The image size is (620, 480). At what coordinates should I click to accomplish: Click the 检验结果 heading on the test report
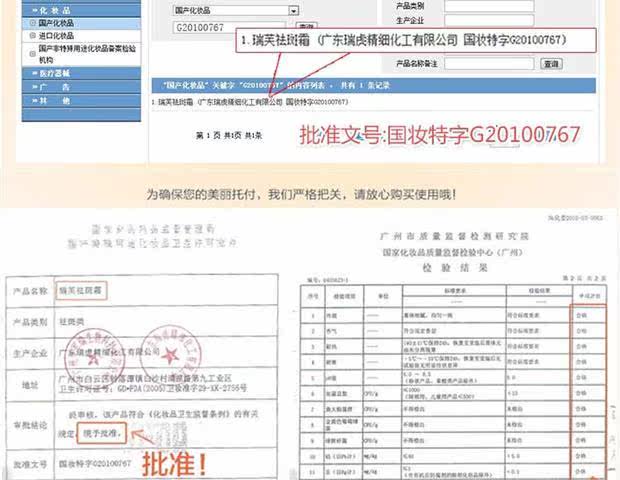455,268
